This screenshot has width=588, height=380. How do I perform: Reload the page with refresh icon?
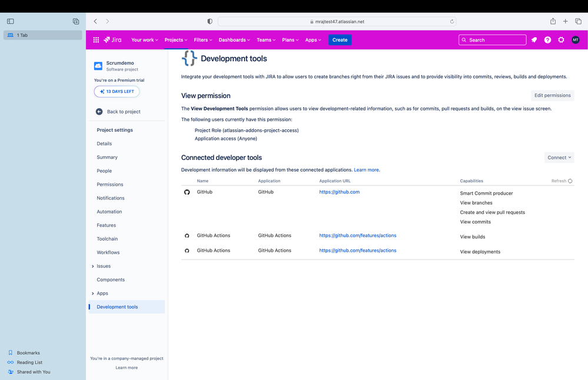[x=452, y=21]
